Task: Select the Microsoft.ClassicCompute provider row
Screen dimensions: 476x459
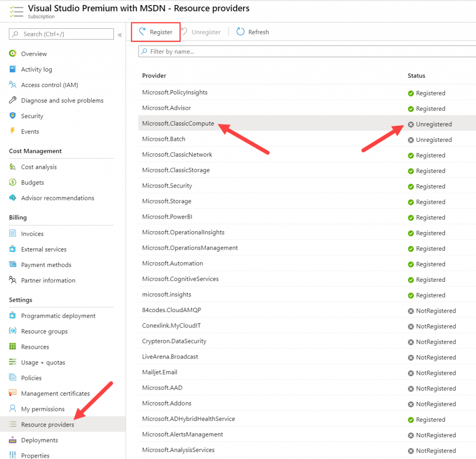Action: (x=178, y=124)
